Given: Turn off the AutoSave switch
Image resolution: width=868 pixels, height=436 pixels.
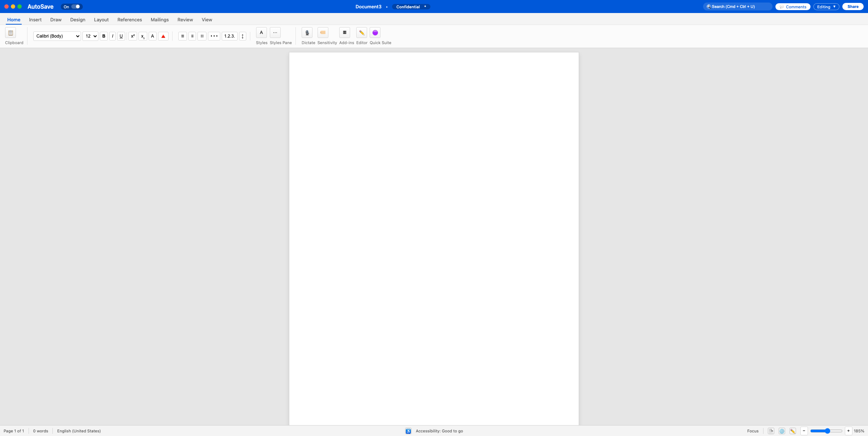Looking at the screenshot, I should tap(76, 7).
